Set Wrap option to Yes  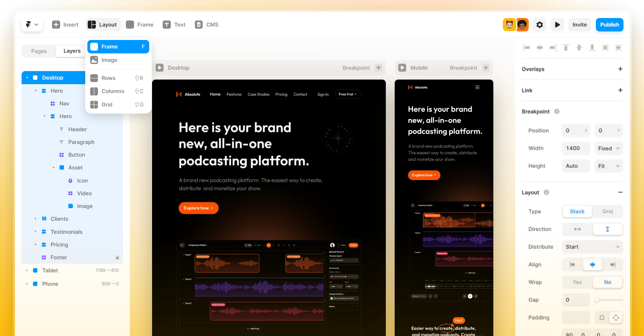click(577, 282)
